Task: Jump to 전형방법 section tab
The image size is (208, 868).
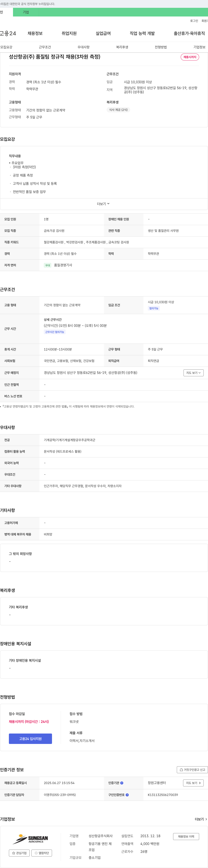Action: click(161, 47)
